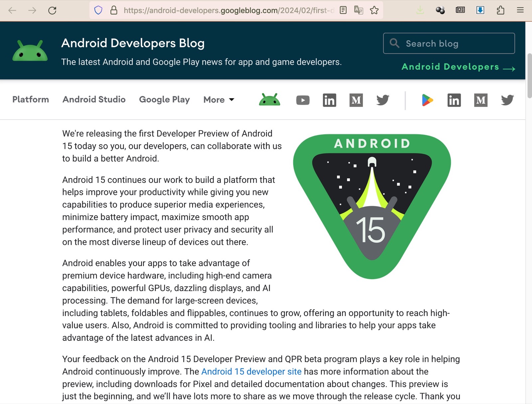Toggle reader view in address bar
Image resolution: width=532 pixels, height=404 pixels.
pos(343,10)
